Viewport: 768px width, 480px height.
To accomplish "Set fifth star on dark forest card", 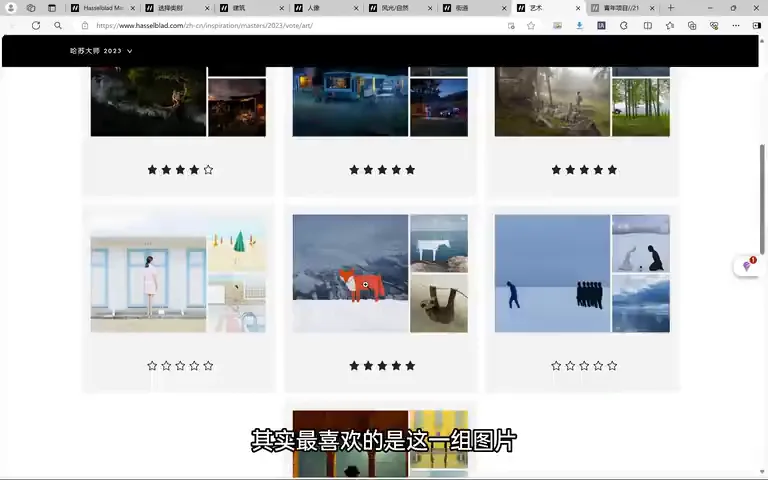I will pos(208,170).
